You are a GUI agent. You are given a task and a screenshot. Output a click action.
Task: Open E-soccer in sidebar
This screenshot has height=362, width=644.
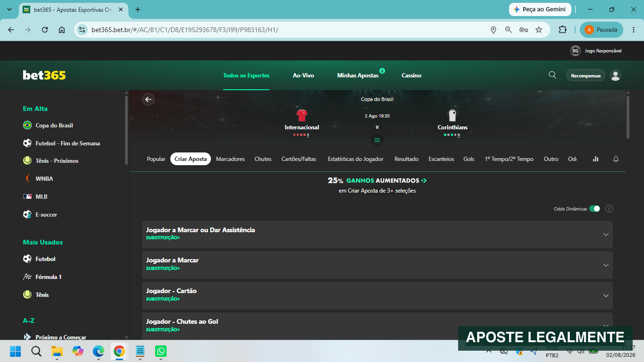tap(46, 215)
